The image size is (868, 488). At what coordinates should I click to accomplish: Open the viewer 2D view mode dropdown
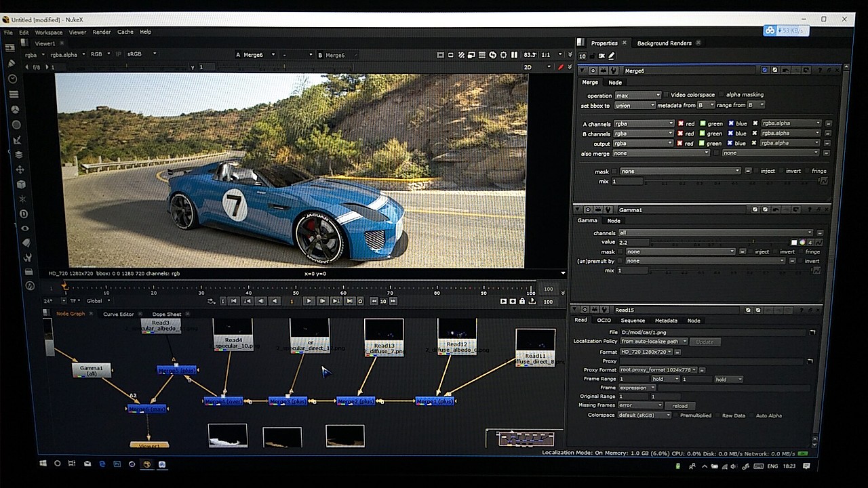coord(537,67)
